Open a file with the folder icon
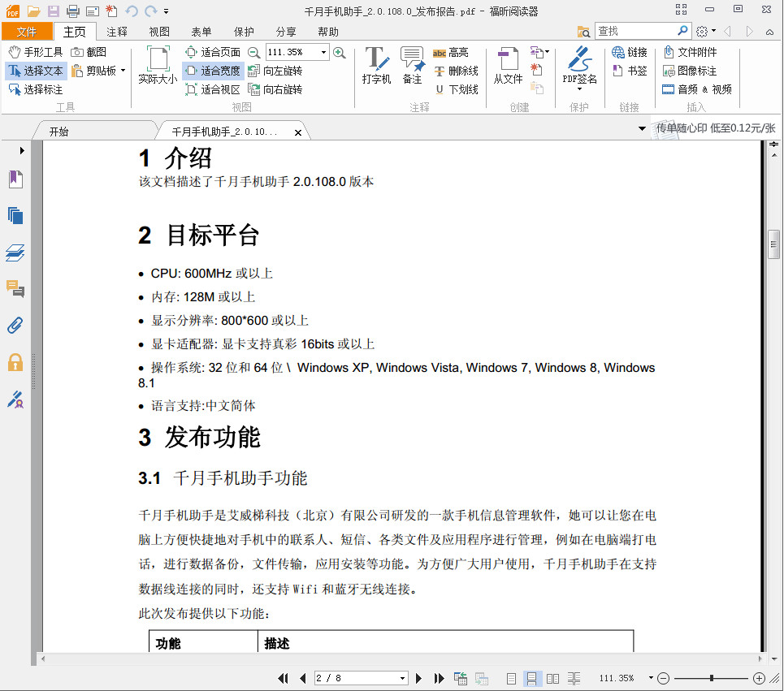This screenshot has width=784, height=691. [33, 11]
